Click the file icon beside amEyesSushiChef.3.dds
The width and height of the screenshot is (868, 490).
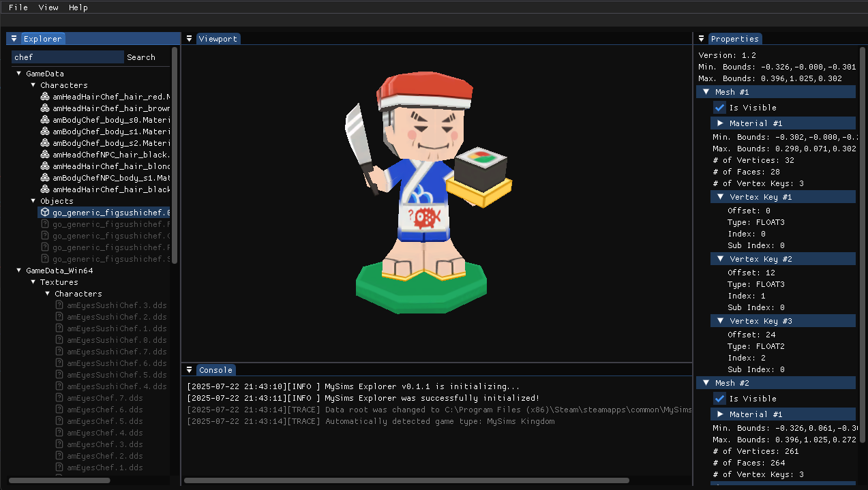pyautogui.click(x=59, y=305)
